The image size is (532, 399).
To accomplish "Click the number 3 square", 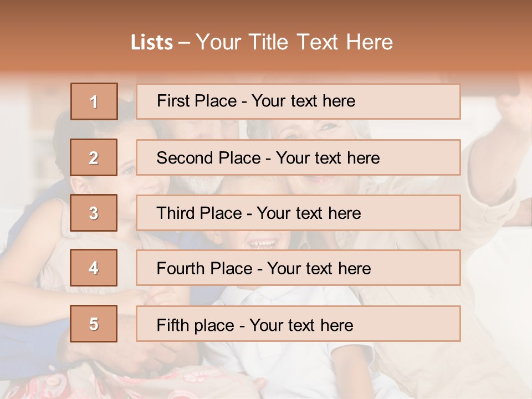I will pyautogui.click(x=94, y=213).
